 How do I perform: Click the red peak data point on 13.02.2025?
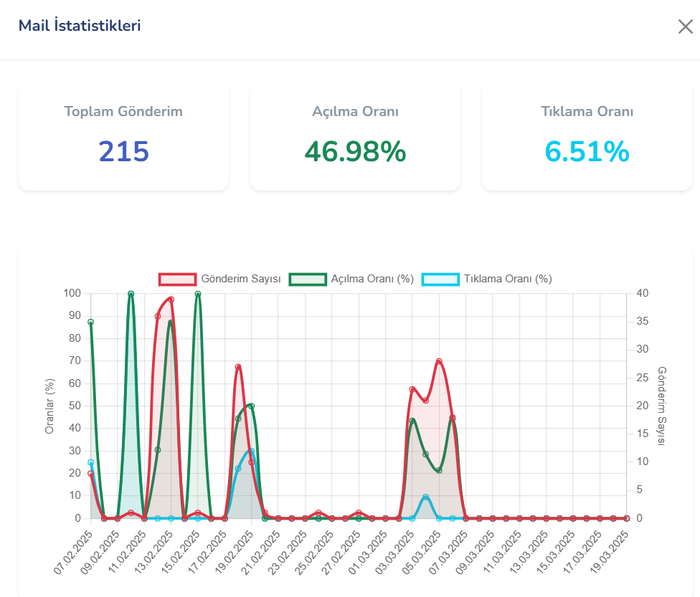(x=171, y=299)
